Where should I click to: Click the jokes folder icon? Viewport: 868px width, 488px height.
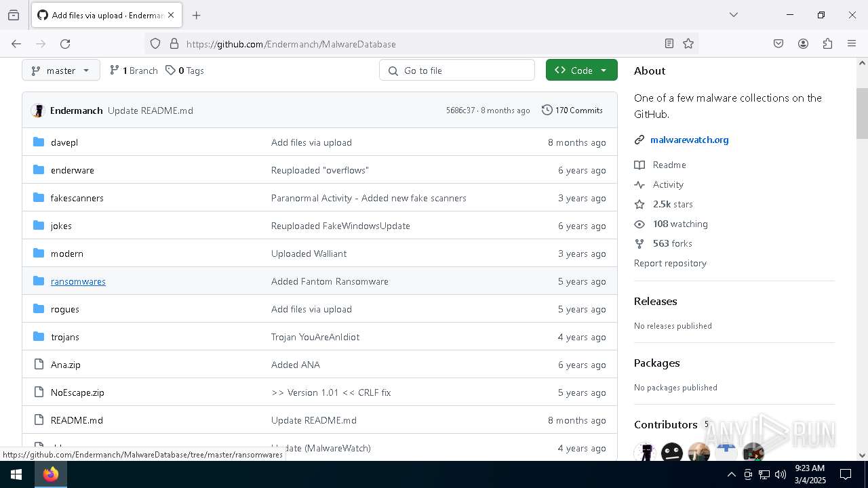point(39,226)
